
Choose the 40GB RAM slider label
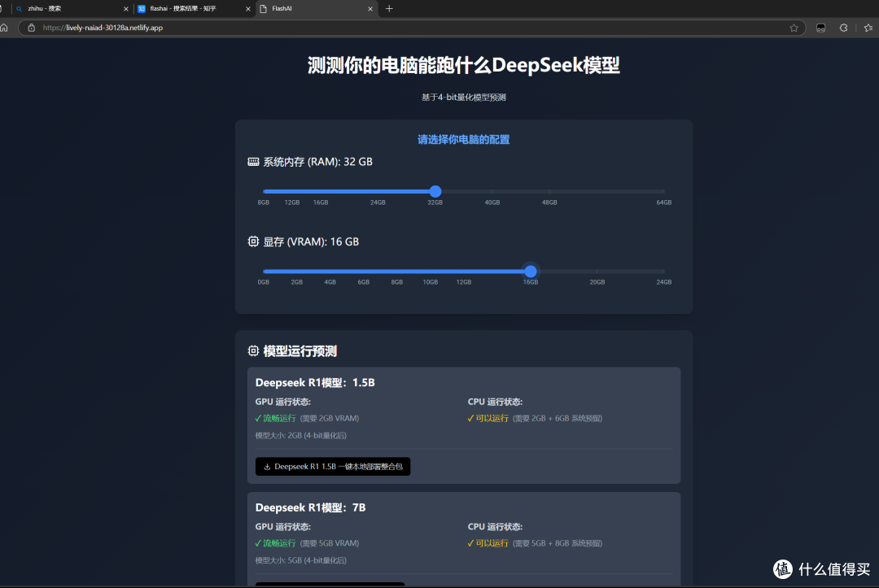click(492, 203)
